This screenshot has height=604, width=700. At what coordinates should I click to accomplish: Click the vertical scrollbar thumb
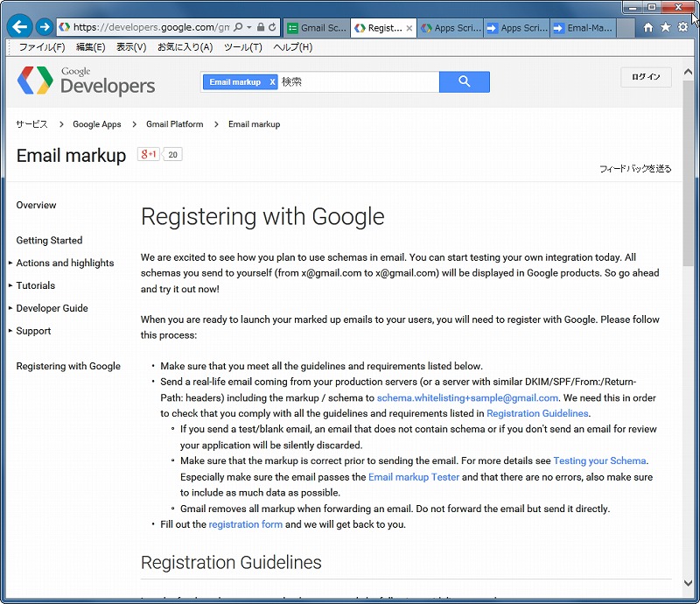coord(688,173)
